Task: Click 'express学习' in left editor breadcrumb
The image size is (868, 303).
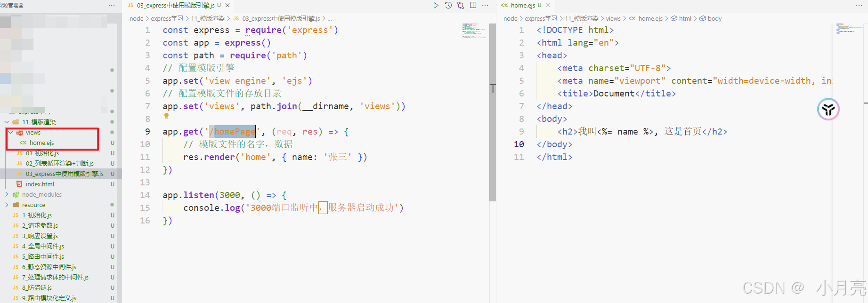Action: pos(167,18)
